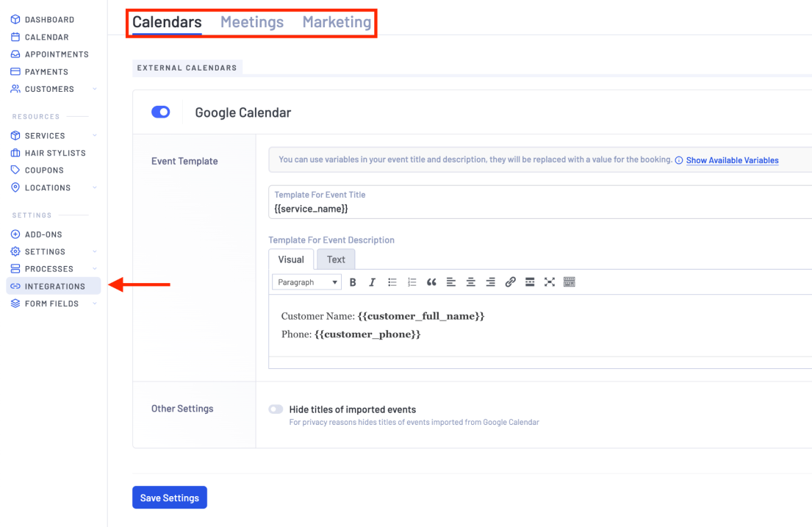The width and height of the screenshot is (812, 527).
Task: Switch to the Calendars tab
Action: (x=167, y=22)
